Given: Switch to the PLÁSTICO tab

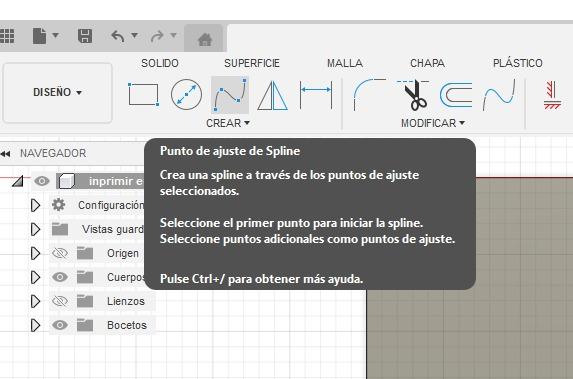Looking at the screenshot, I should coord(517,63).
